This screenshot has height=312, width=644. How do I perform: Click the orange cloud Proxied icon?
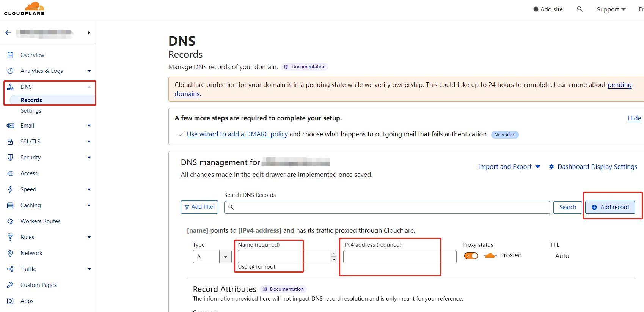click(490, 255)
